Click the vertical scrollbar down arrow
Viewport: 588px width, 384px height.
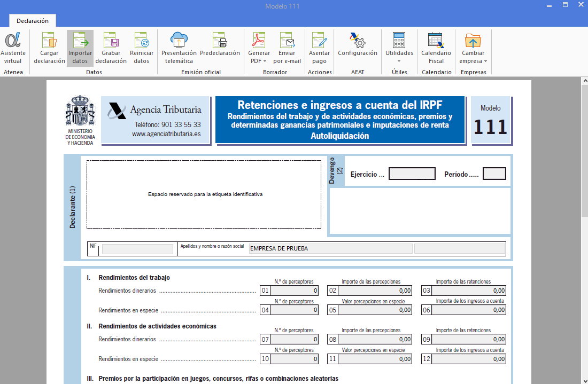(584, 379)
